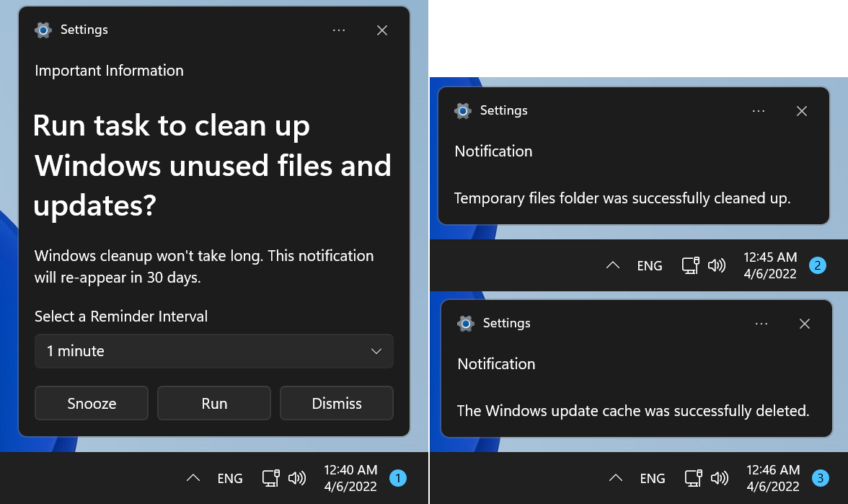
Task: Click ENG language indicator in 12:45 AM taskbar
Action: coord(650,265)
